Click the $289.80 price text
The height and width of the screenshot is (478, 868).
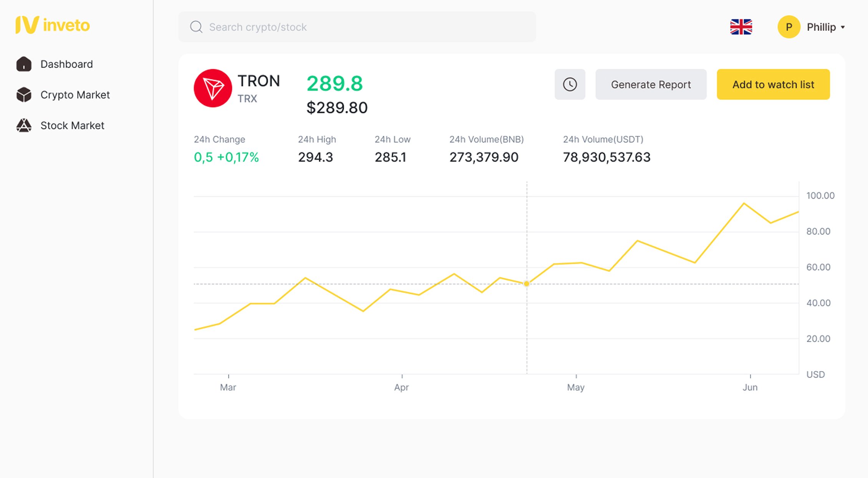[337, 108]
